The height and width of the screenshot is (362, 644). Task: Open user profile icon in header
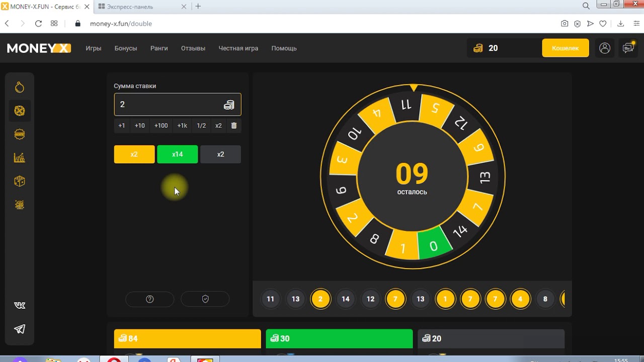(605, 48)
